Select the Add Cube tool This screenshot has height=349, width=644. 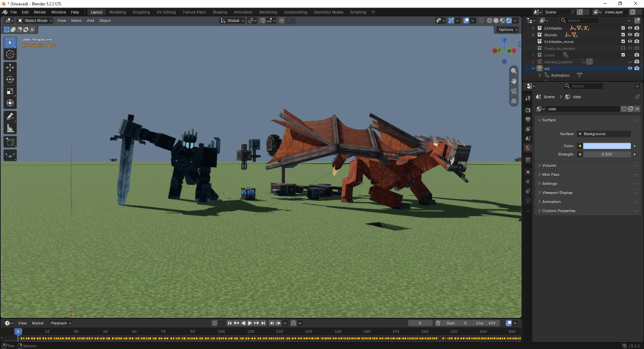click(x=11, y=142)
